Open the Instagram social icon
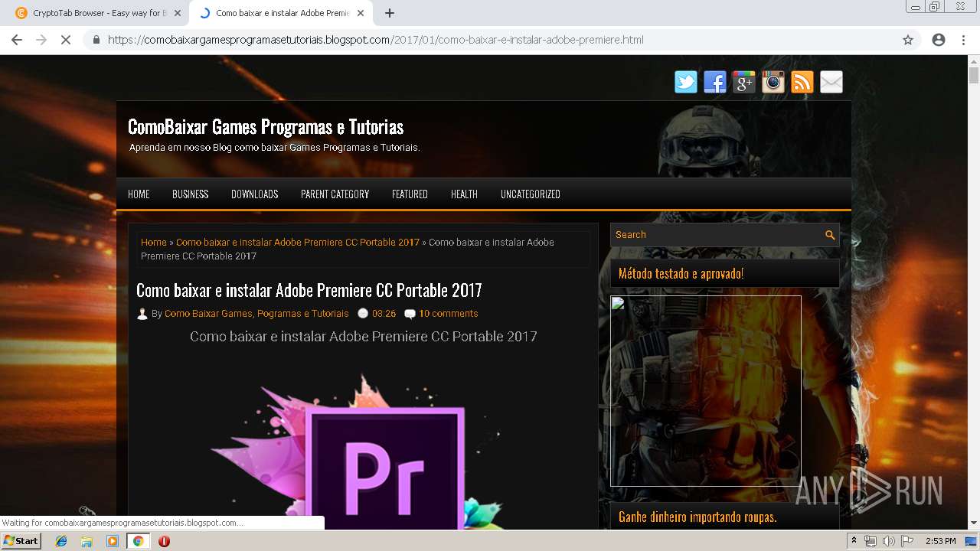The height and width of the screenshot is (551, 980). tap(773, 82)
